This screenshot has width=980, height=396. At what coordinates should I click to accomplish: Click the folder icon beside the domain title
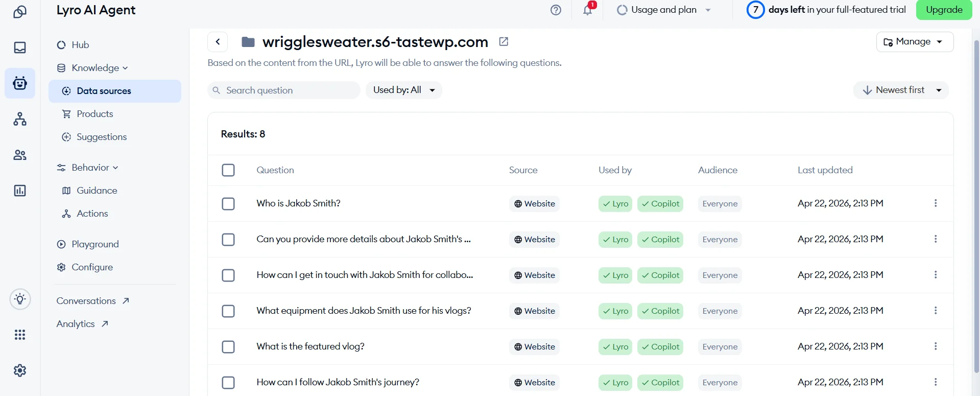tap(248, 42)
